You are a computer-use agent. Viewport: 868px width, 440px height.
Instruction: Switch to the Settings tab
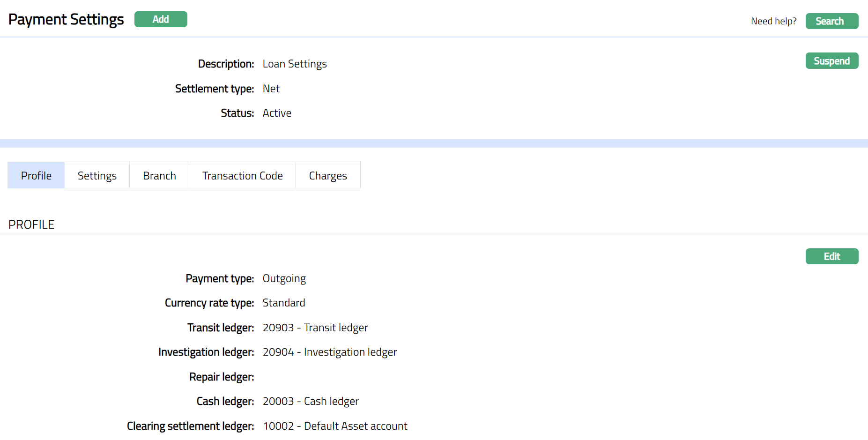pos(97,176)
